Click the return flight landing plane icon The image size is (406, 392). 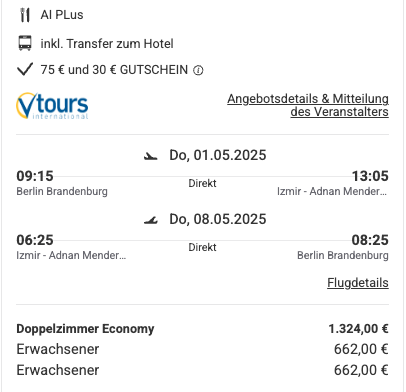point(151,220)
